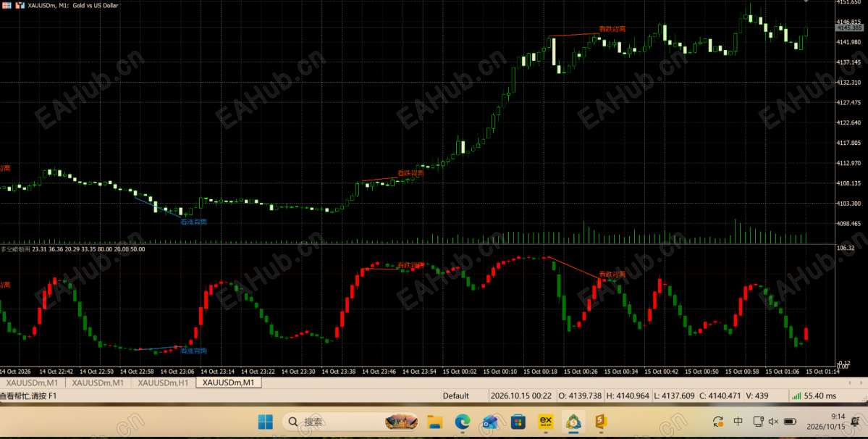
Task: Click the 14 Oct 23:14 time axis label
Action: [x=217, y=372]
